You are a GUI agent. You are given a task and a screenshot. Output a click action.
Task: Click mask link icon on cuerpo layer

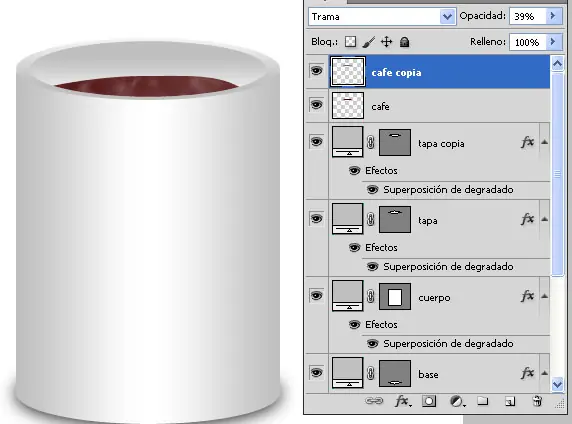(x=371, y=296)
